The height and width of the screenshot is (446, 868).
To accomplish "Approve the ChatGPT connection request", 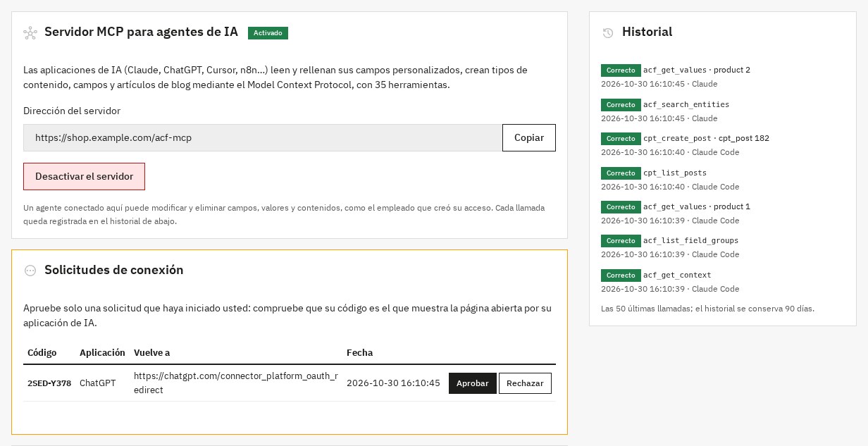I will 473,383.
